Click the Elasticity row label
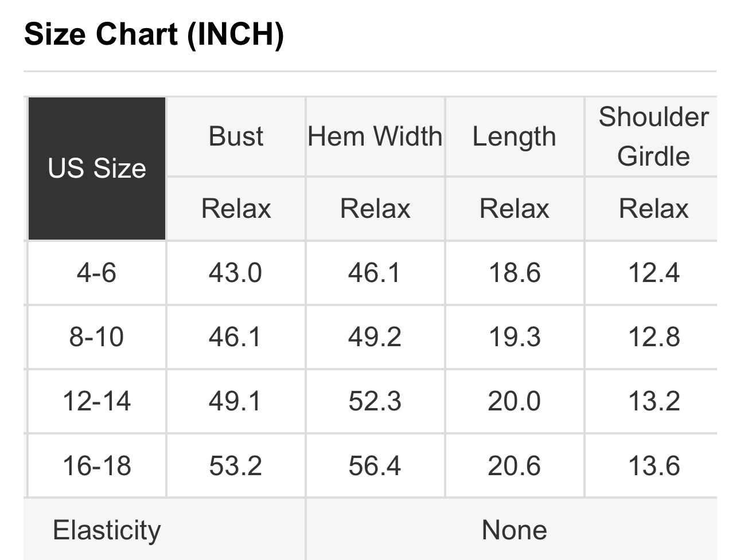Image resolution: width=740 pixels, height=560 pixels. (107, 530)
